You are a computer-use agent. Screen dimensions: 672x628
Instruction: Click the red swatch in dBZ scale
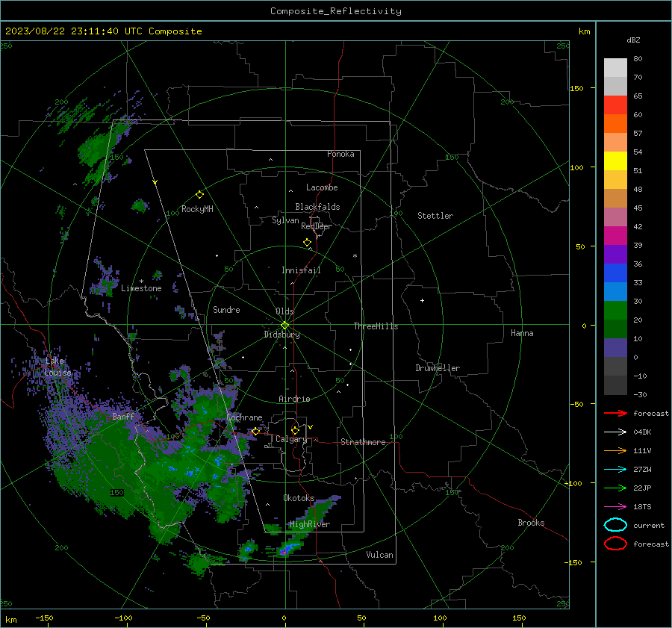(x=615, y=105)
